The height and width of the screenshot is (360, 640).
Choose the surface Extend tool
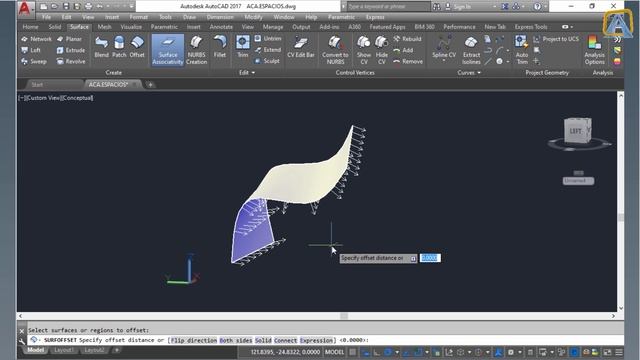(x=268, y=50)
